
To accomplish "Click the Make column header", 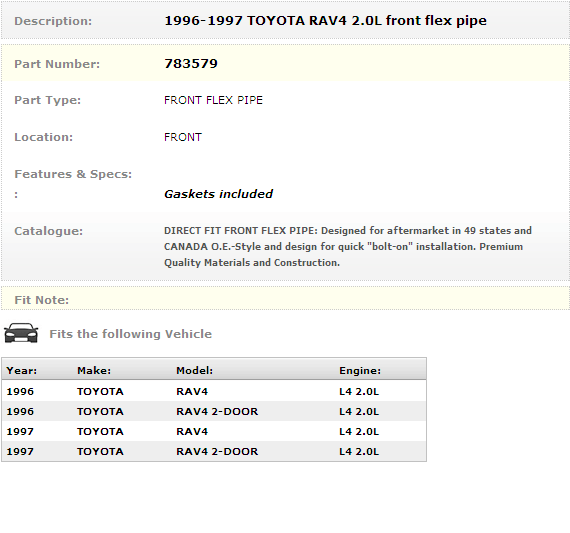I will pyautogui.click(x=94, y=370).
